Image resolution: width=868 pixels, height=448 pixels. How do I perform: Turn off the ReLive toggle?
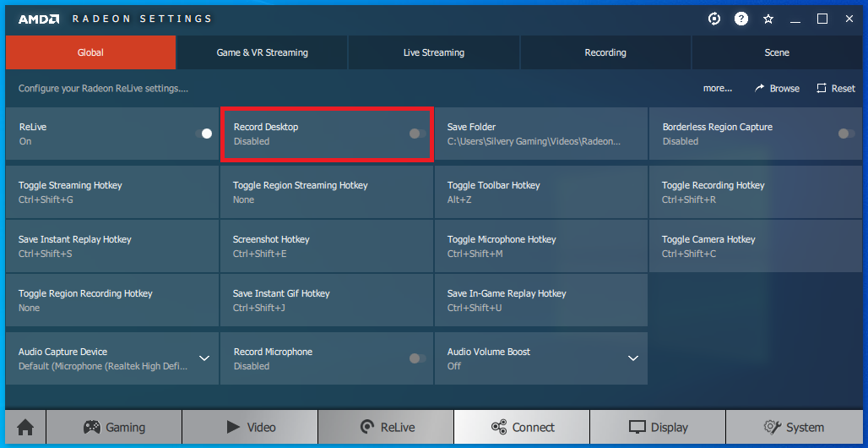point(203,134)
